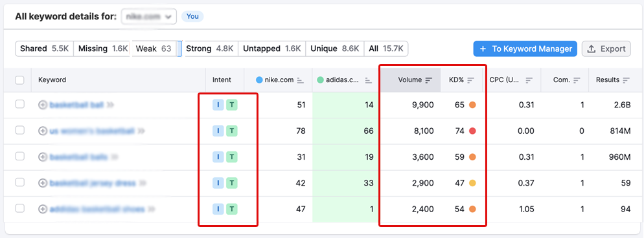The width and height of the screenshot is (644, 238).
Task: Click the double-arrow icon in the 2,900 row
Action: click(143, 183)
